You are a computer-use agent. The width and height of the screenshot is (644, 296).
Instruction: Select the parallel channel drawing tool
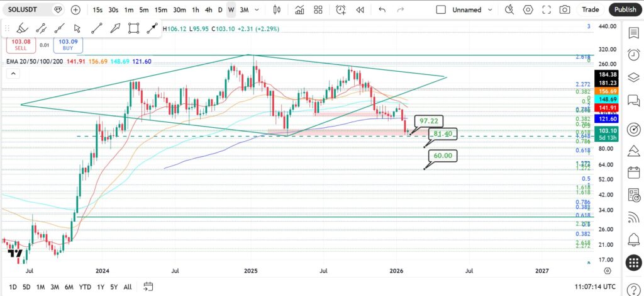41,28
